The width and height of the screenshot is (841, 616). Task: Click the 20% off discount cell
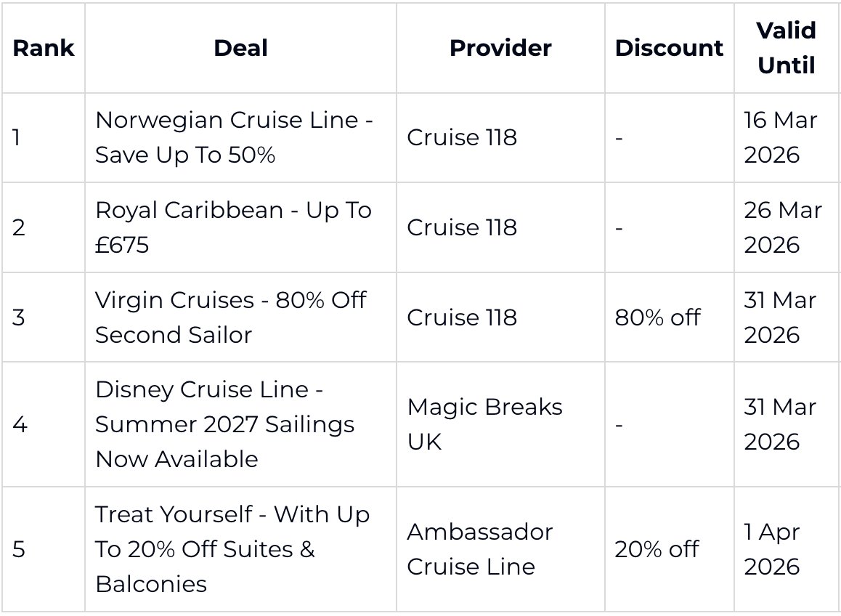pyautogui.click(x=657, y=549)
